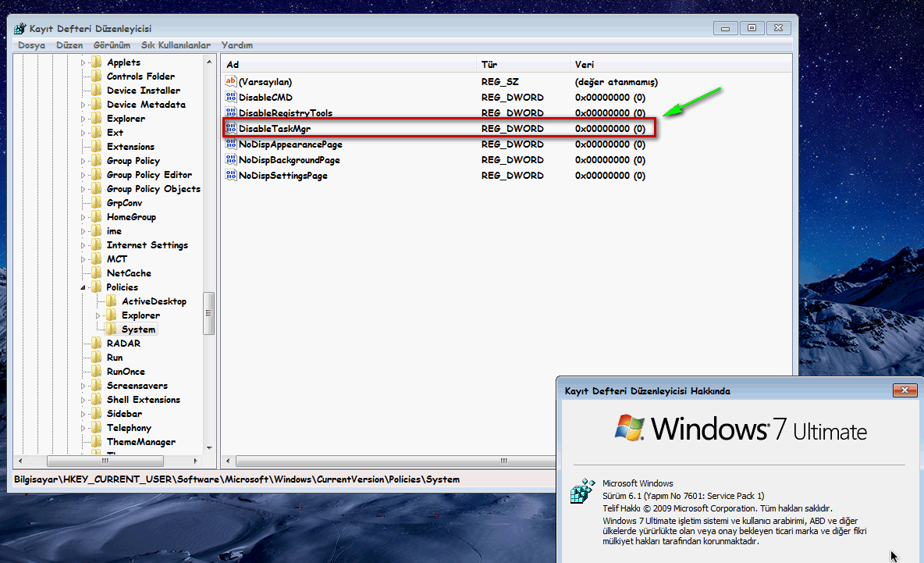This screenshot has height=563, width=924.
Task: Click the Controls Folder folder icon
Action: 97,76
